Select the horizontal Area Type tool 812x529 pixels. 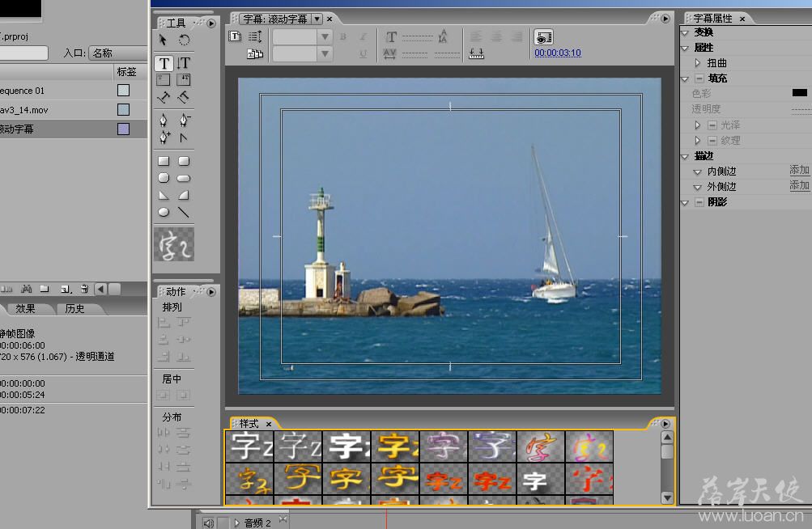pyautogui.click(x=163, y=80)
